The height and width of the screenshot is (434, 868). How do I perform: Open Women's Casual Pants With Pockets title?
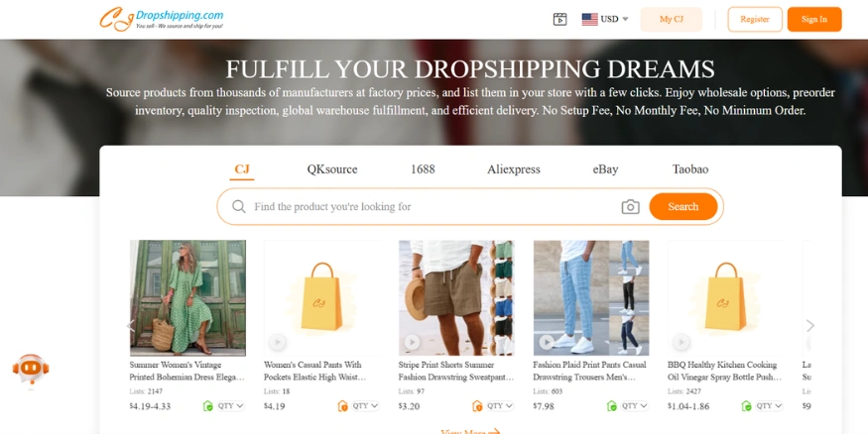point(315,371)
